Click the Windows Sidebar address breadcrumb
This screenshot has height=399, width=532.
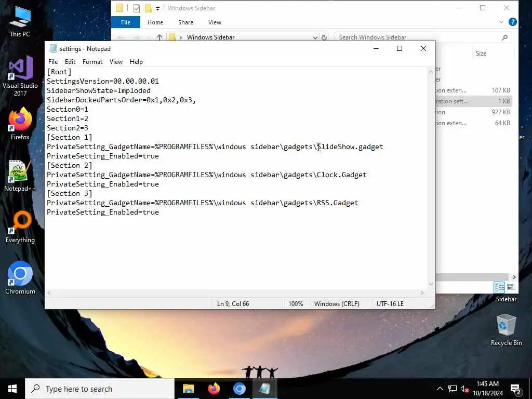click(210, 37)
